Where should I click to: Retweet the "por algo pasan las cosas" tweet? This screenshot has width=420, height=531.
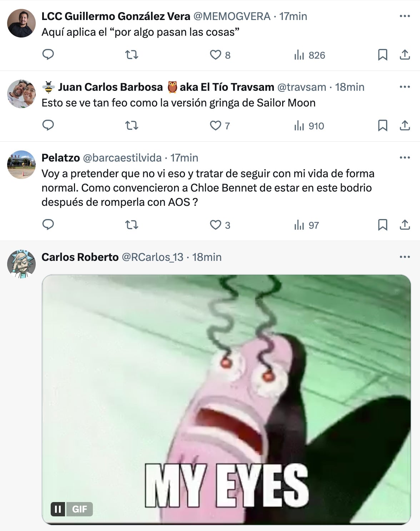(x=132, y=55)
